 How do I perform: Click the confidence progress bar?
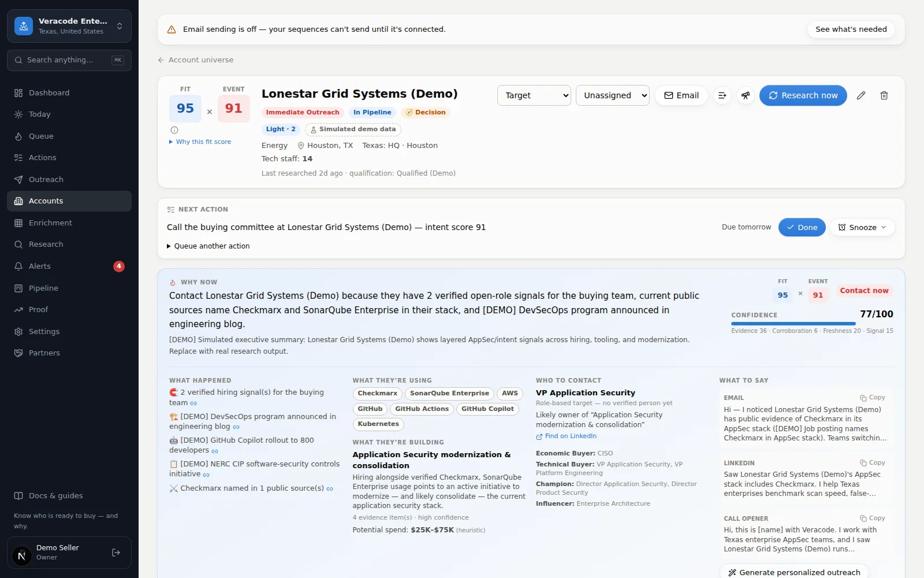pyautogui.click(x=812, y=324)
